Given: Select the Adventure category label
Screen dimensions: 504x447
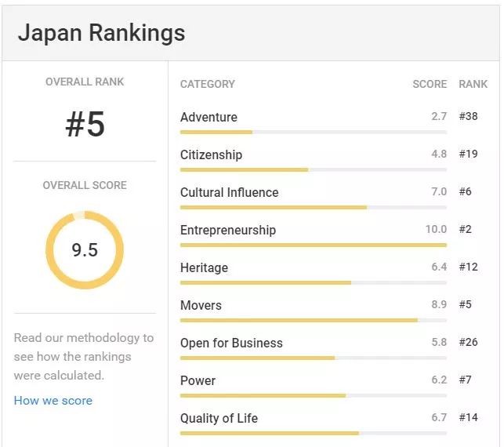Looking at the screenshot, I should [208, 118].
